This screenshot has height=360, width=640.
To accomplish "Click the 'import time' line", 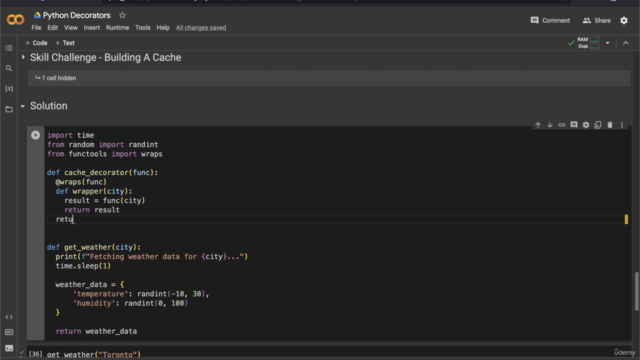I will [71, 135].
